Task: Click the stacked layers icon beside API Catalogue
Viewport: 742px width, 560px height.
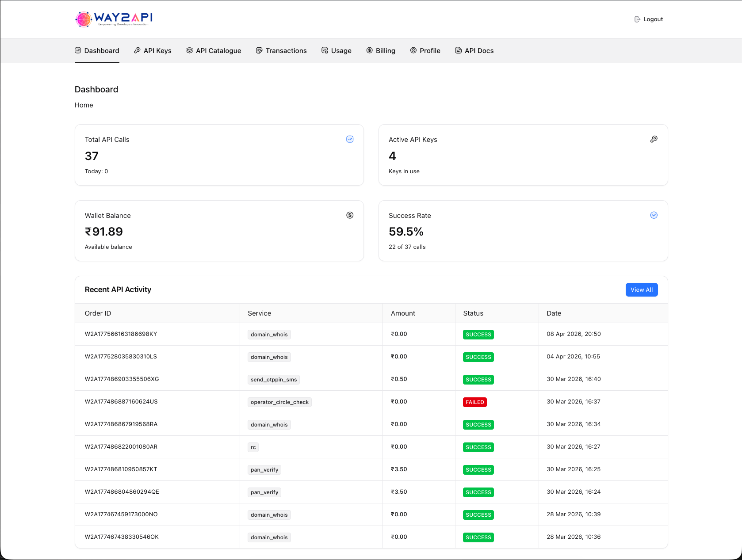Action: (x=189, y=50)
